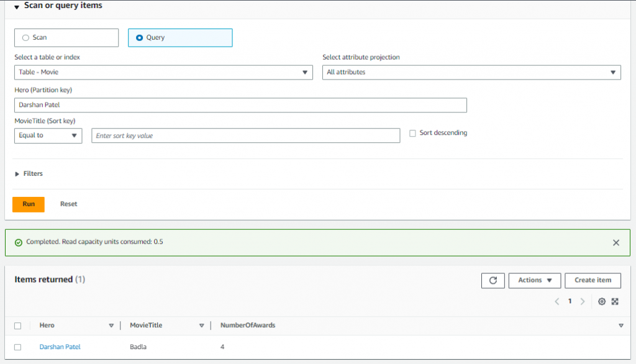
Task: Go to next results page
Action: (x=583, y=301)
